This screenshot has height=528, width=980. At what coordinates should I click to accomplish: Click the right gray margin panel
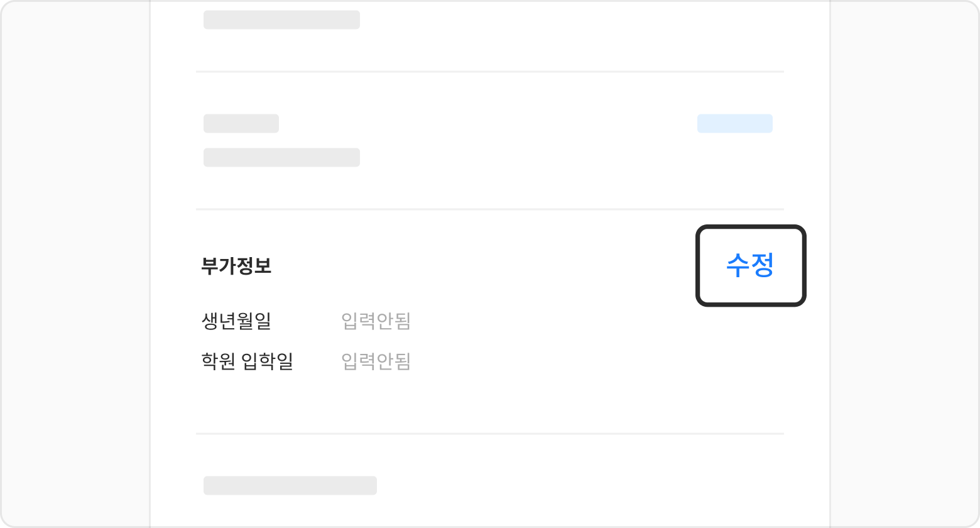coord(905,264)
